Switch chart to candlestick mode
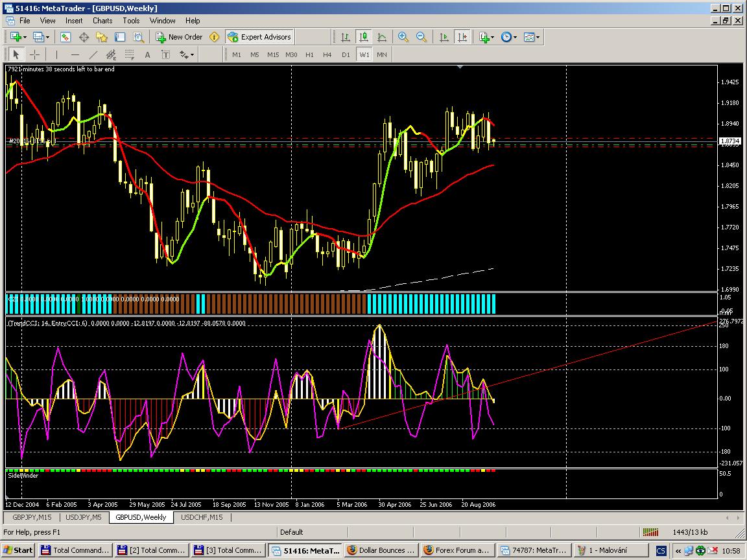This screenshot has width=747, height=560. pos(364,37)
